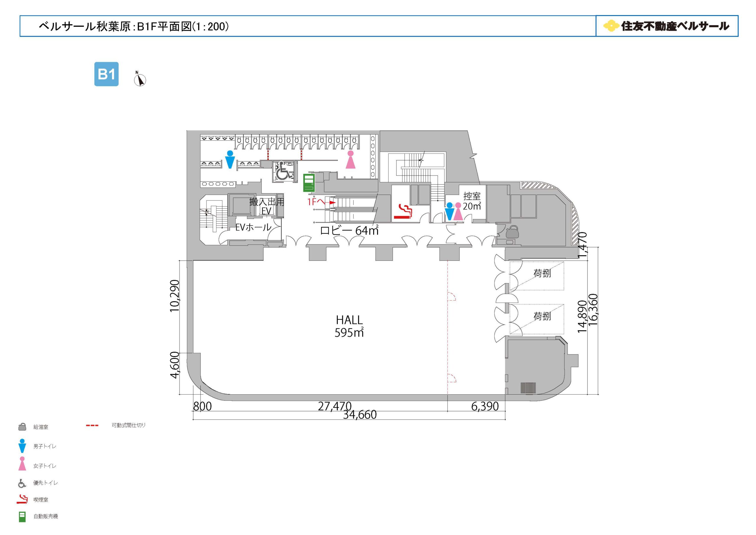Viewport: 756px width, 535px height.
Task: Click the legend green icon for 自動販売機
Action: [x=22, y=517]
